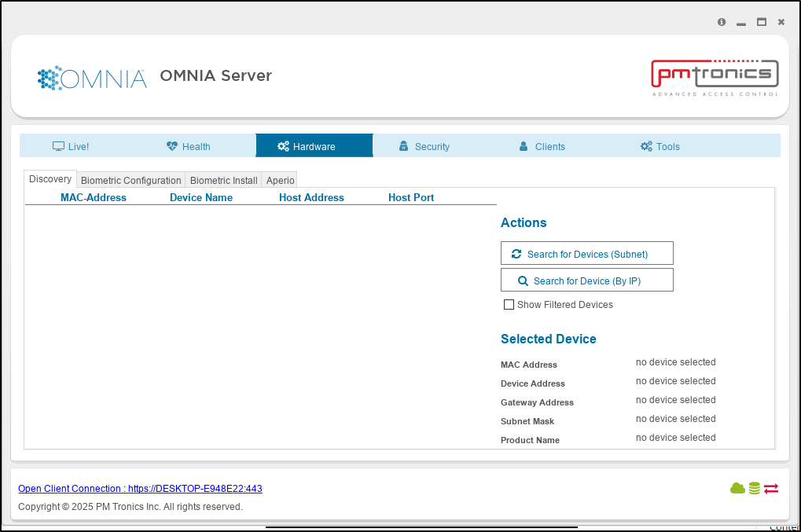Click the guard icon on the Security tab

403,146
